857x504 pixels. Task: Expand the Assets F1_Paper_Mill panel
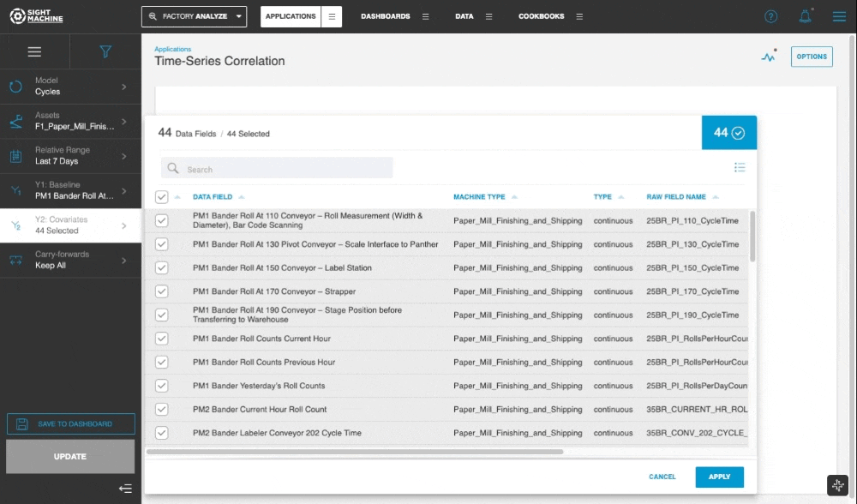click(70, 122)
